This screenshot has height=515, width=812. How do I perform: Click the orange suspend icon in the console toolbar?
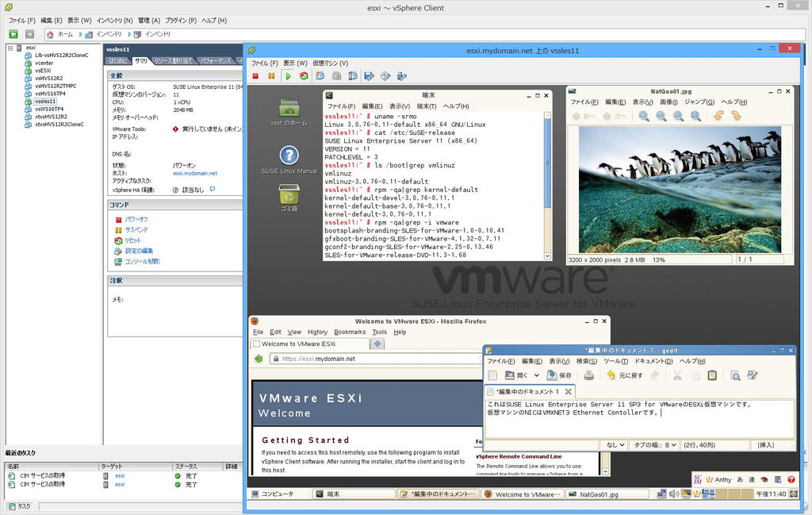(x=271, y=76)
